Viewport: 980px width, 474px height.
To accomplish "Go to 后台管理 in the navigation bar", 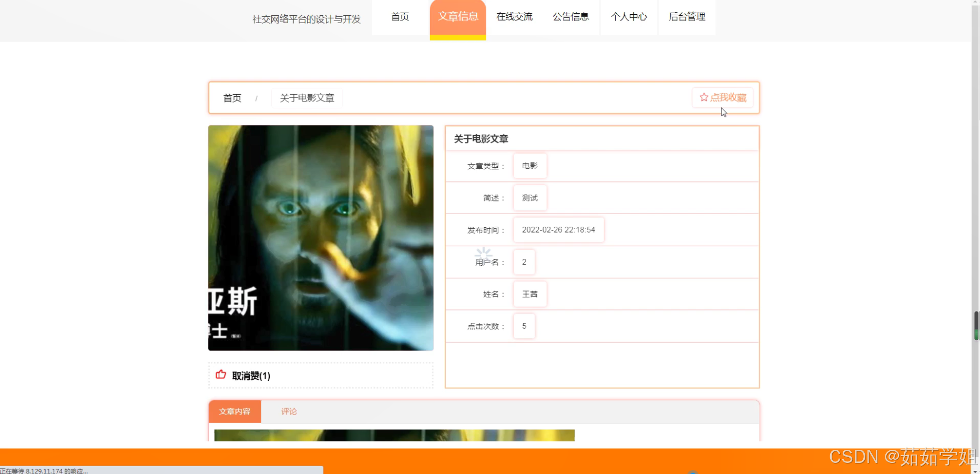I will [x=687, y=17].
